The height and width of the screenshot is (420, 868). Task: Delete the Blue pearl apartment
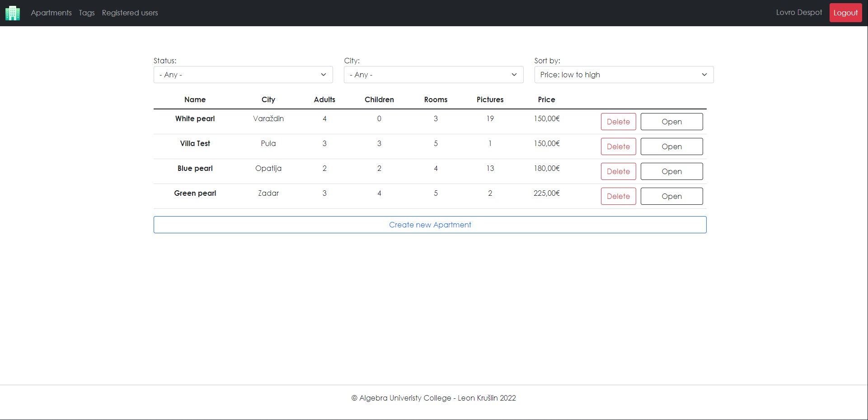coord(618,171)
